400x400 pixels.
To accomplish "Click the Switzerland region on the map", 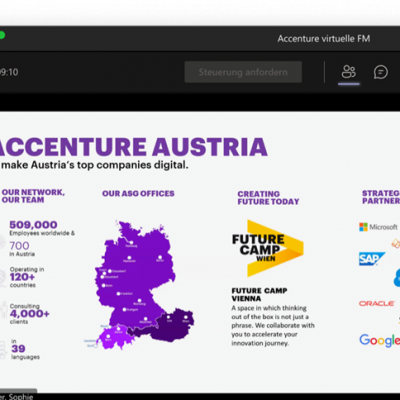I will point(112,337).
